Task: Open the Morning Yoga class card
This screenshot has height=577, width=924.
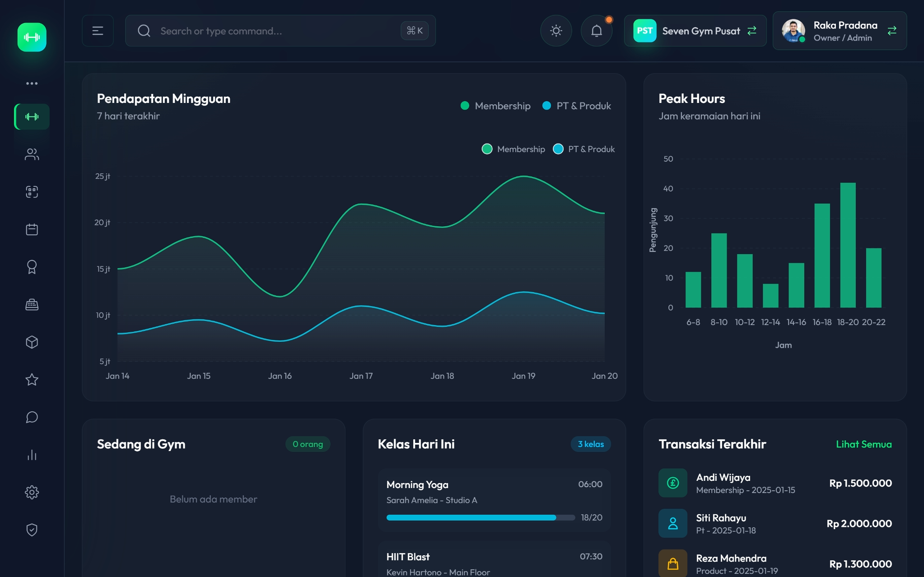Action: point(494,500)
